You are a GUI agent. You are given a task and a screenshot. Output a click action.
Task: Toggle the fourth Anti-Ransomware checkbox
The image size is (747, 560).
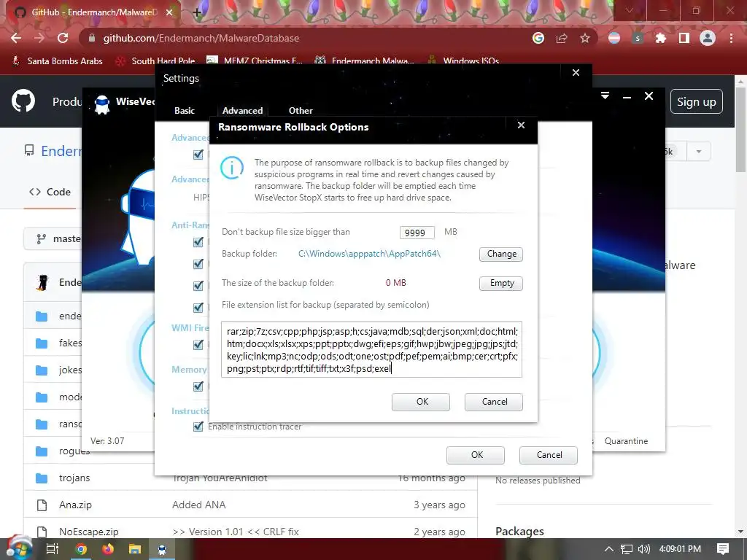click(x=198, y=308)
